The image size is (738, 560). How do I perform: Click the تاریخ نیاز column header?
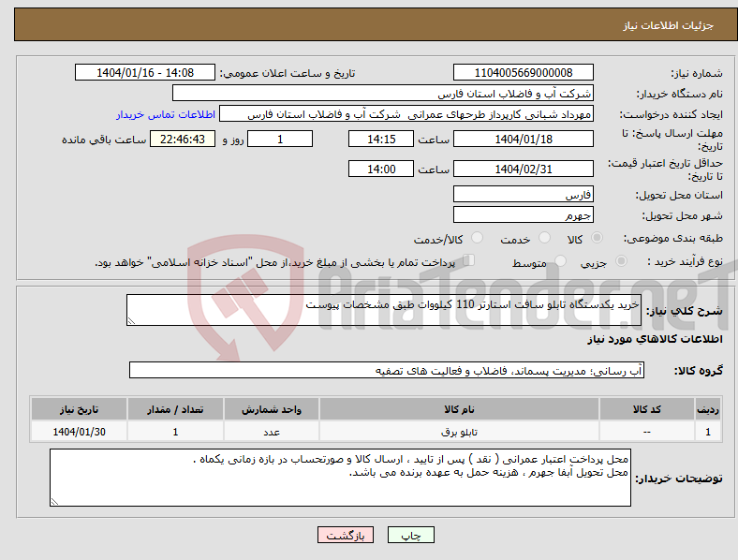79,409
